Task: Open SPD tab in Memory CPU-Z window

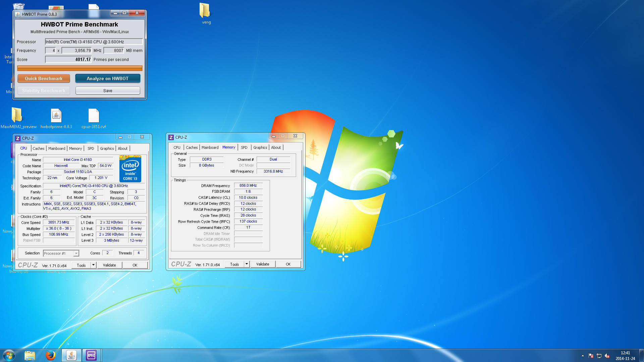Action: (244, 147)
